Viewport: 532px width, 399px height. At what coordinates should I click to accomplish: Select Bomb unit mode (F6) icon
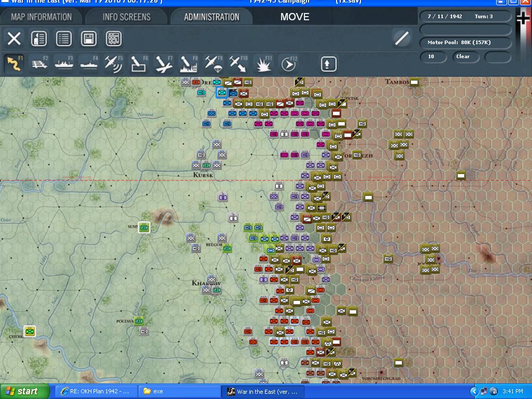tap(139, 63)
